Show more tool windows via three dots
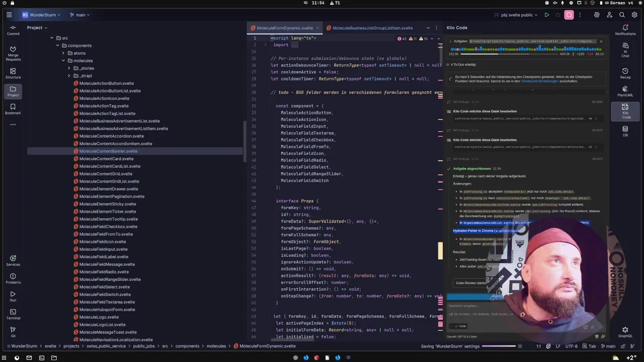644x362 pixels. pos(13,125)
